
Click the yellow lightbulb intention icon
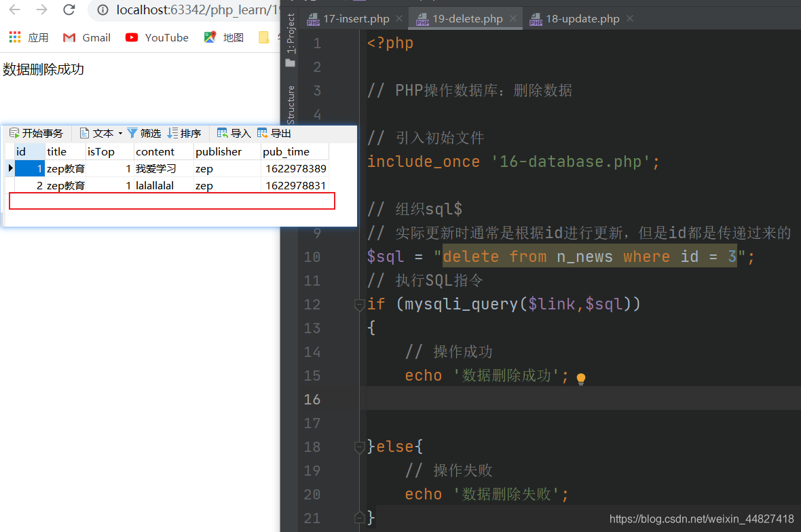click(x=581, y=379)
